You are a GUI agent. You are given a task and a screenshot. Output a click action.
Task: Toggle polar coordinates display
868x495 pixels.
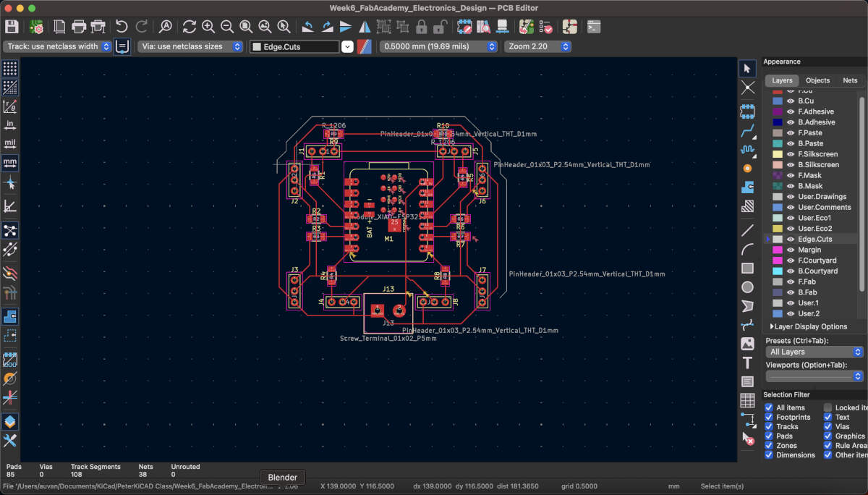pos(10,106)
